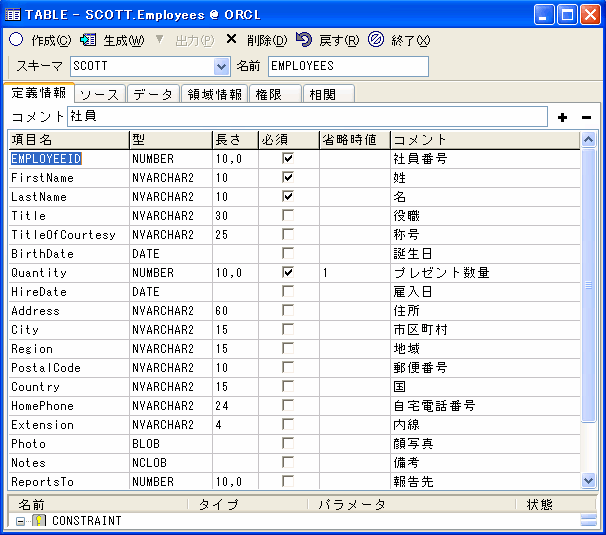Click the 生成(W) generate icon

click(x=88, y=39)
